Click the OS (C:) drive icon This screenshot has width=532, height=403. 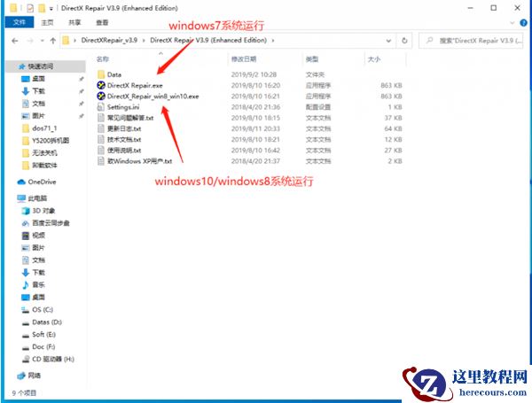point(26,310)
